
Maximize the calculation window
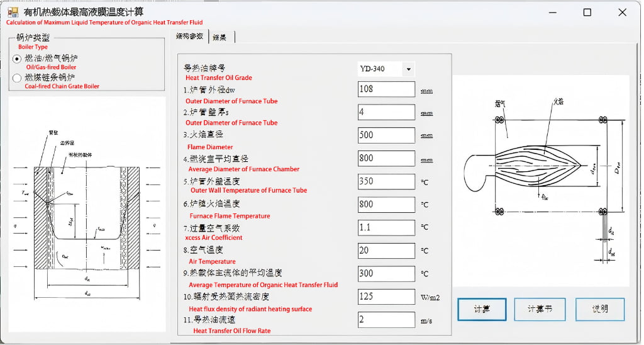point(587,13)
